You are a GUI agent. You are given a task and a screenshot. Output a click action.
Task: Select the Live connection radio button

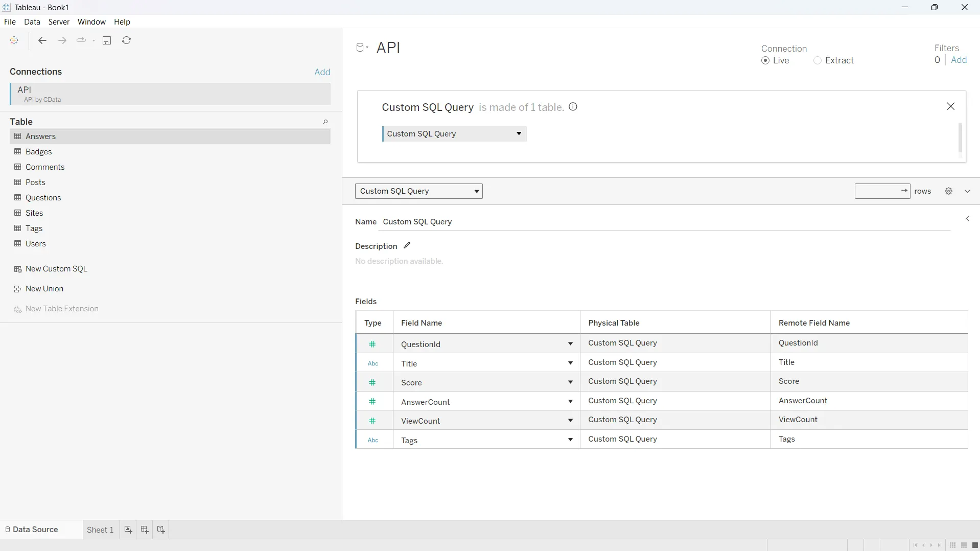(765, 60)
